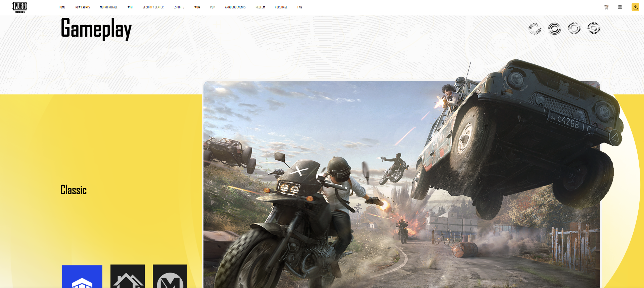Open the Security Center page

[153, 7]
